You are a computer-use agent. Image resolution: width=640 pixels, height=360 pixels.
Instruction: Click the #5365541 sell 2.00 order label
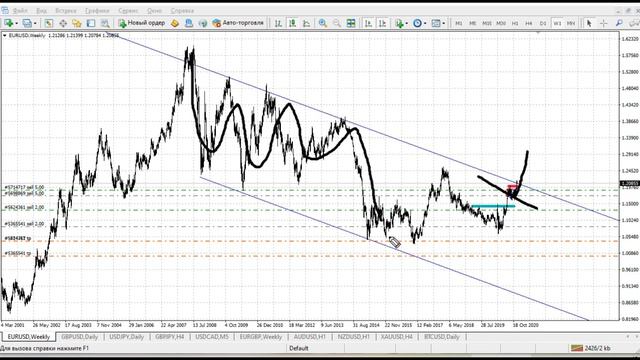[24, 224]
